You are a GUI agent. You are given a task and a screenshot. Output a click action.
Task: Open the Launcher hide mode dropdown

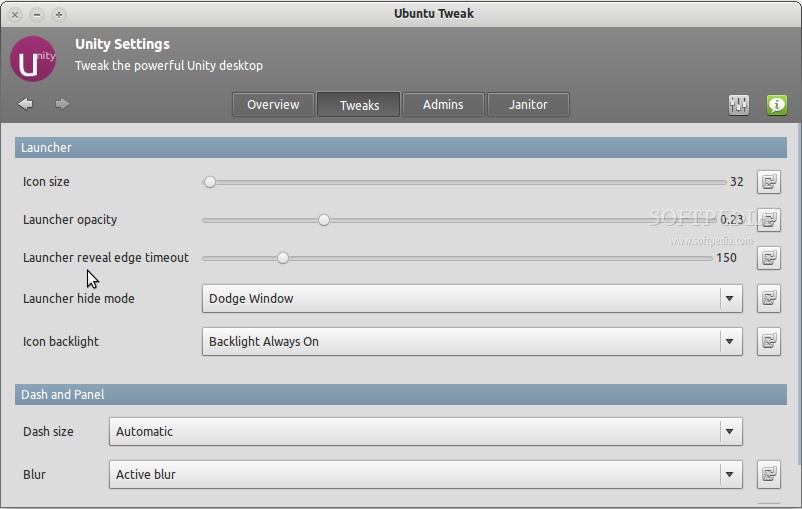coord(472,298)
